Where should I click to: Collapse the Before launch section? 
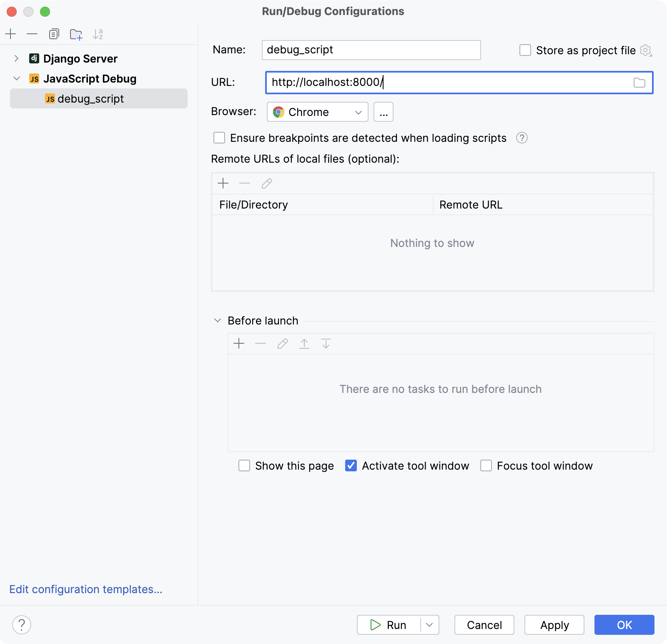point(217,320)
